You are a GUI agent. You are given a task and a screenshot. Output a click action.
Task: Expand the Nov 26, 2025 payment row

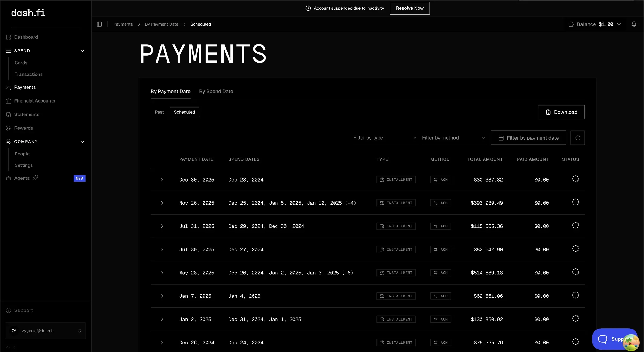pos(162,203)
